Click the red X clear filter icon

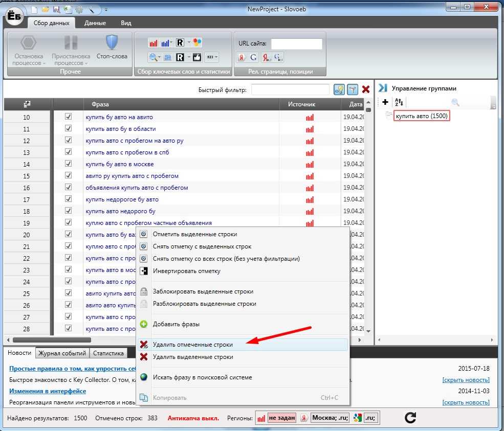click(365, 89)
